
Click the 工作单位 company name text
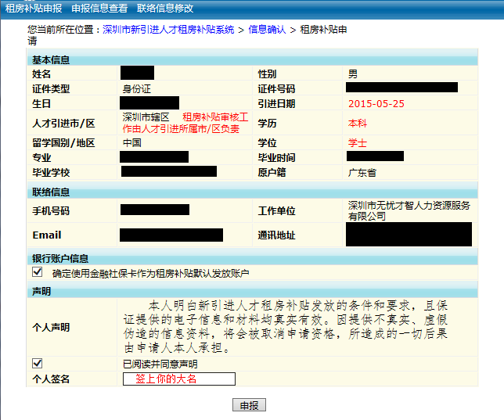click(409, 210)
